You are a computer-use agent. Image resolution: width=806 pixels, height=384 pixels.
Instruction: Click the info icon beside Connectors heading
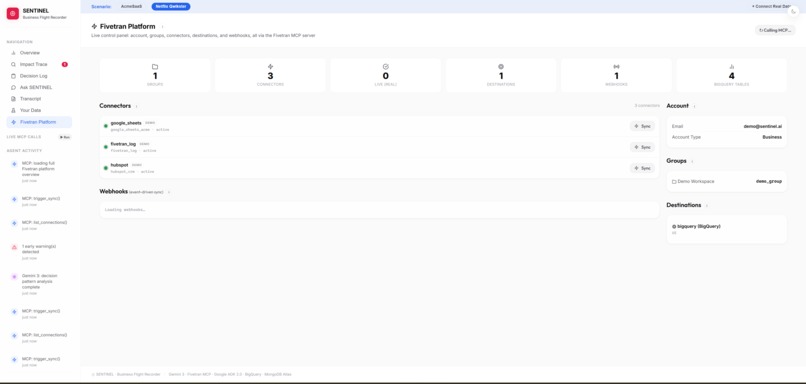[x=136, y=106]
